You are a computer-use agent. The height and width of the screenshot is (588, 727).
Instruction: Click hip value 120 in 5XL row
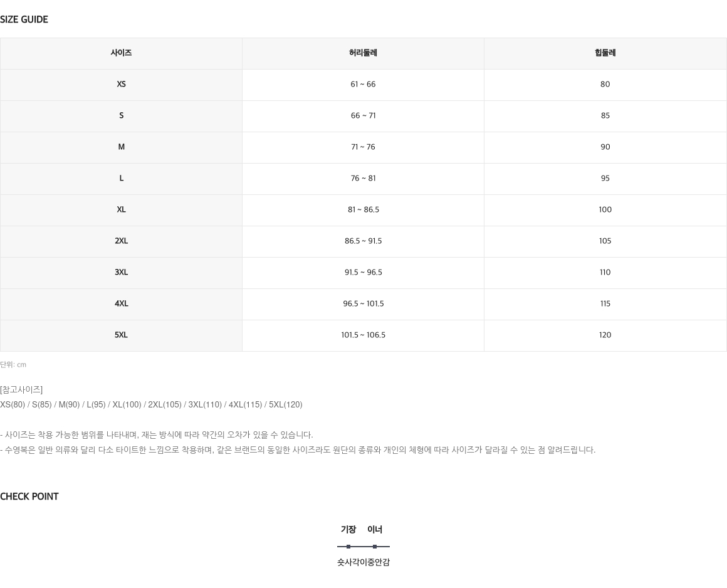pyautogui.click(x=605, y=335)
